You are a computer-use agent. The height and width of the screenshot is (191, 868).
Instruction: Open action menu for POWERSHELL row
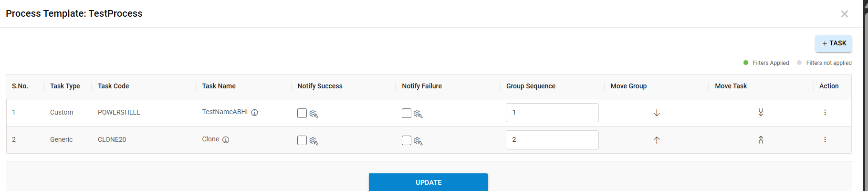point(825,113)
